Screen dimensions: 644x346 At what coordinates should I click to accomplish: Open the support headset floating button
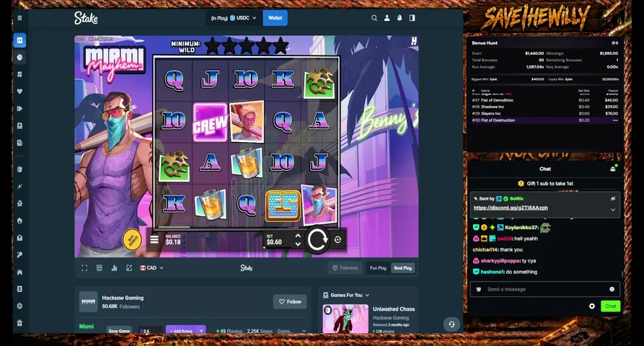pyautogui.click(x=451, y=324)
